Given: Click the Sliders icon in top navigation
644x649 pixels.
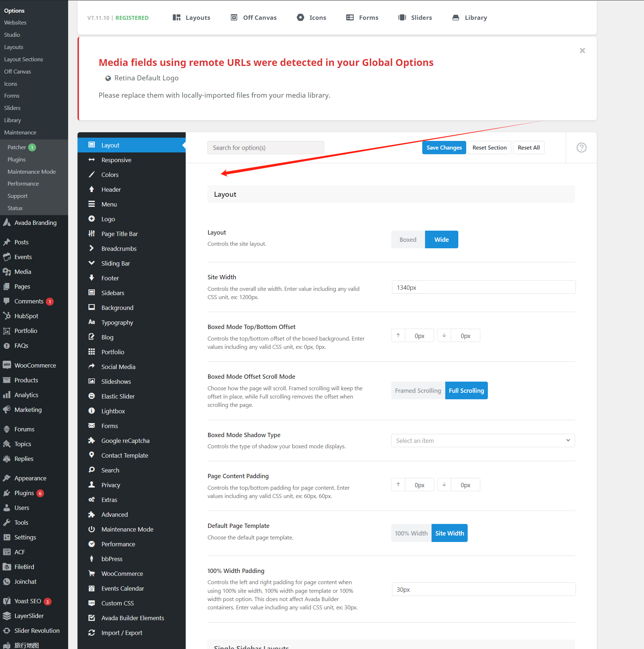Looking at the screenshot, I should [402, 18].
